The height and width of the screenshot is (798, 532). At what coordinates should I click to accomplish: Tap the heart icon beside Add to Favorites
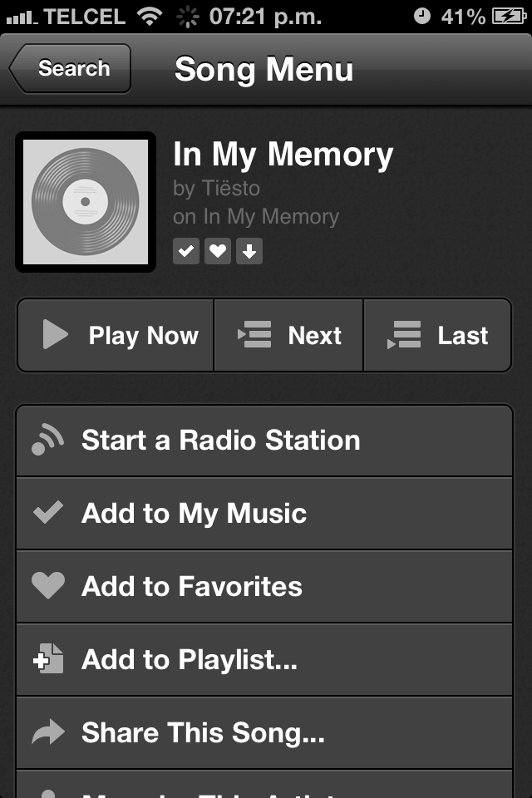click(48, 586)
